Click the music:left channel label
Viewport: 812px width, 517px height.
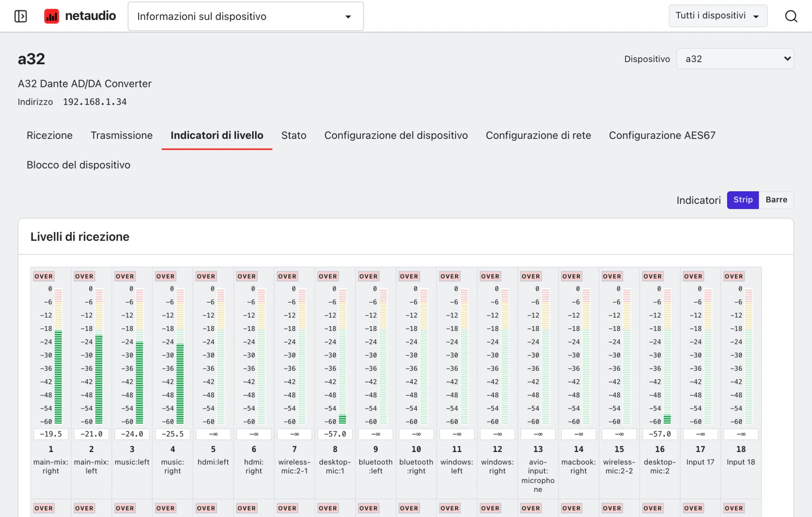pyautogui.click(x=132, y=462)
